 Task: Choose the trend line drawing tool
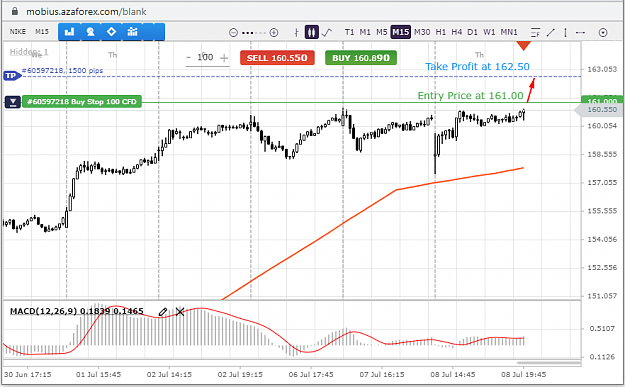click(x=551, y=32)
